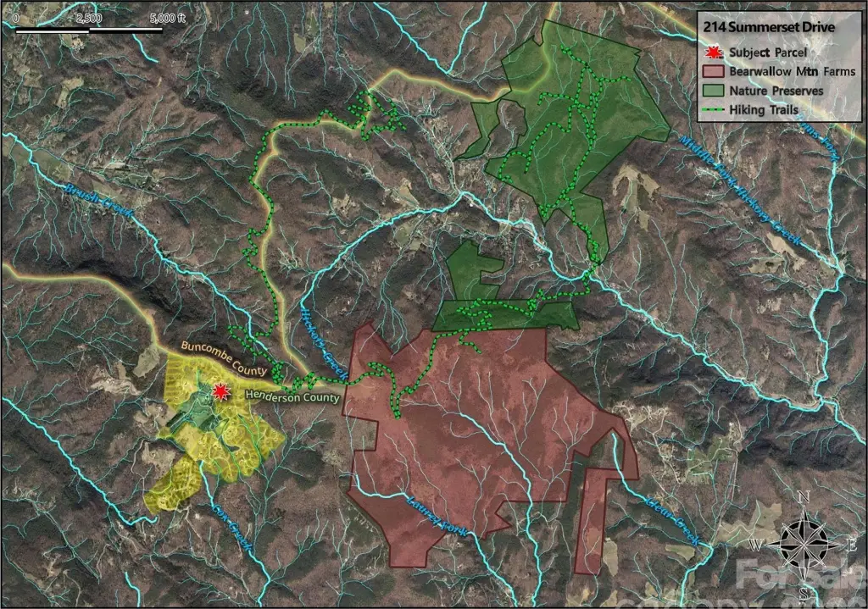This screenshot has height=609, width=868.
Task: Click the red star marker on the map
Action: 220,391
